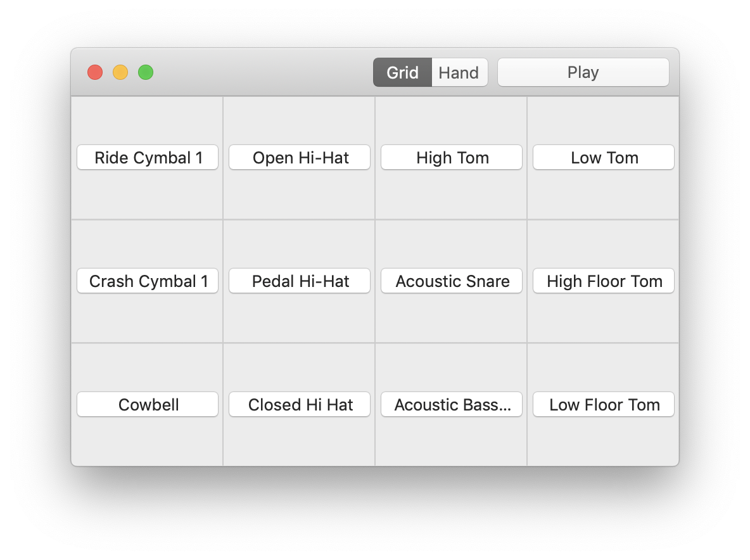The width and height of the screenshot is (750, 560).
Task: Strike the Acoustic Snare pad
Action: point(452,281)
